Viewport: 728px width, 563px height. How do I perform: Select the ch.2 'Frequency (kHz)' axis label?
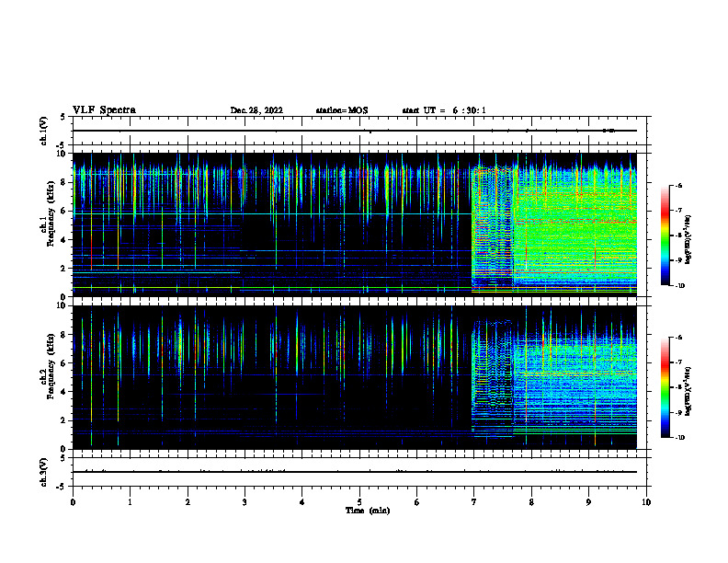[51, 366]
